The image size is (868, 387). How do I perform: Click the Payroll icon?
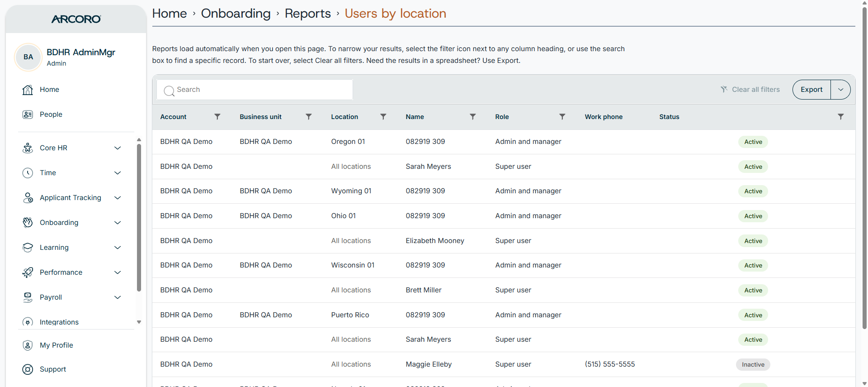click(28, 297)
